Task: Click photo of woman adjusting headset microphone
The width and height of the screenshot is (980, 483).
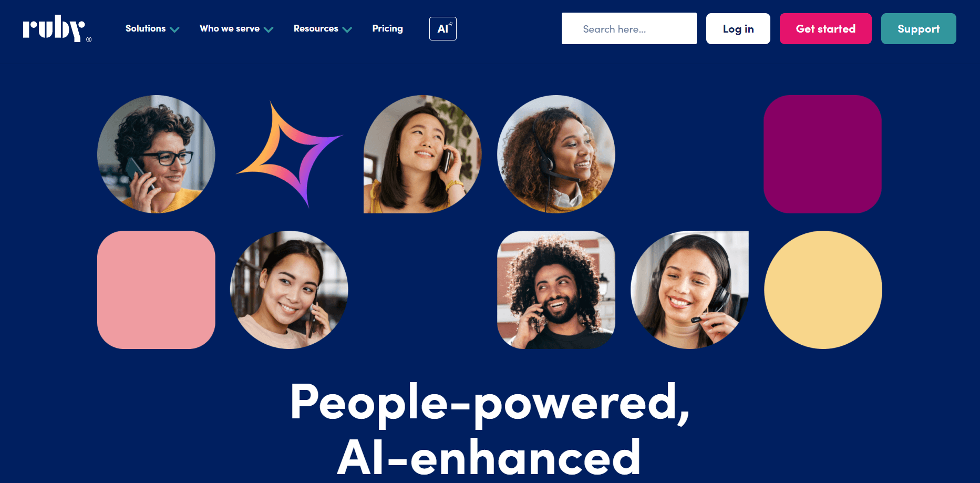Action: pyautogui.click(x=689, y=290)
